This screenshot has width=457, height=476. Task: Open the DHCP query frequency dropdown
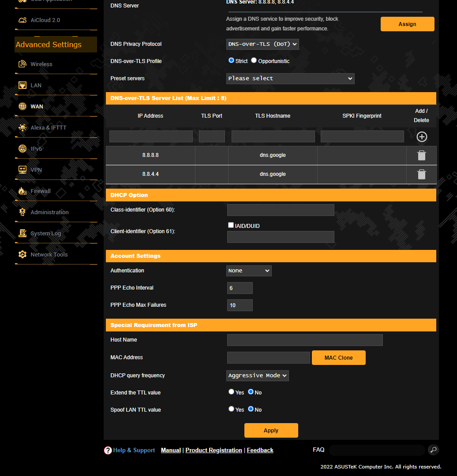[257, 376]
